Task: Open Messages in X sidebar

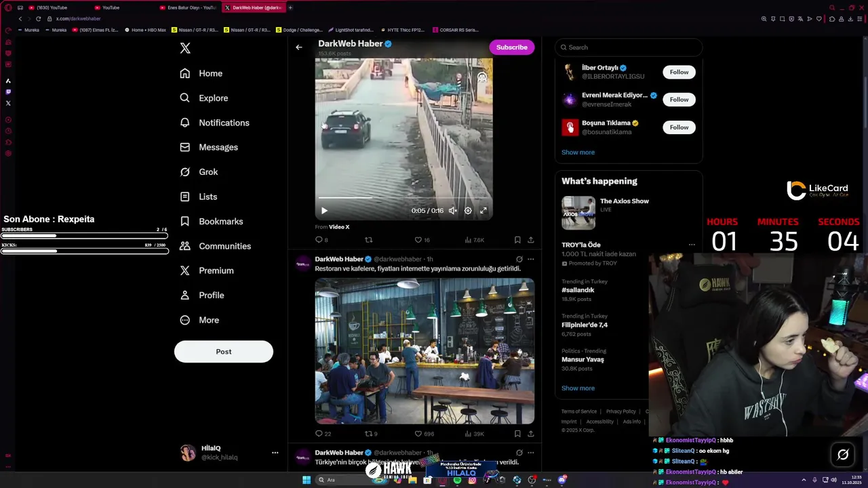Action: pos(209,147)
